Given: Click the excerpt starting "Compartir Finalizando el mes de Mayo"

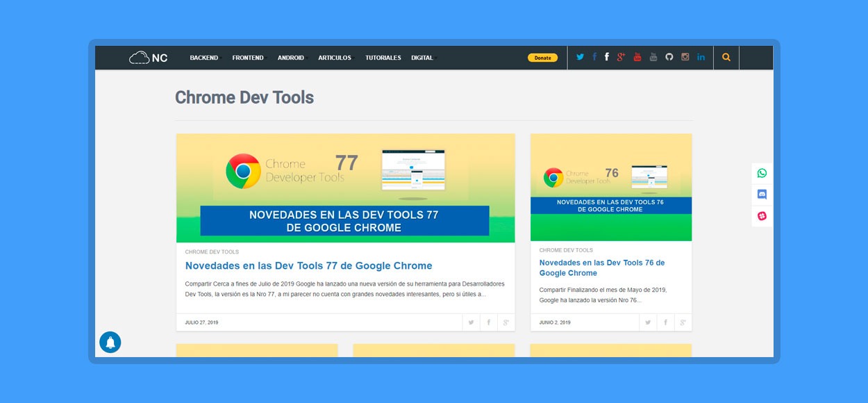Looking at the screenshot, I should pyautogui.click(x=603, y=295).
